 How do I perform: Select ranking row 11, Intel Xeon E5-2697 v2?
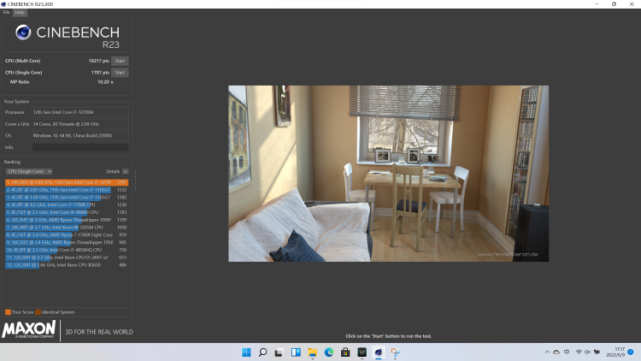pos(67,257)
